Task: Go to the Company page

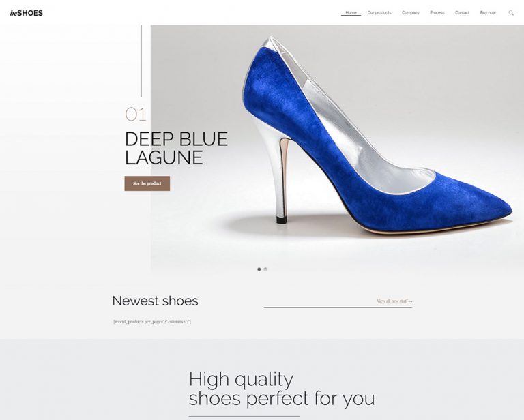Action: (x=410, y=12)
